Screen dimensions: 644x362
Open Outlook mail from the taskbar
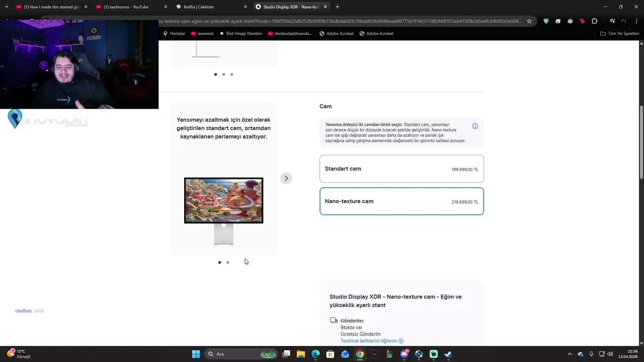pyautogui.click(x=345, y=354)
